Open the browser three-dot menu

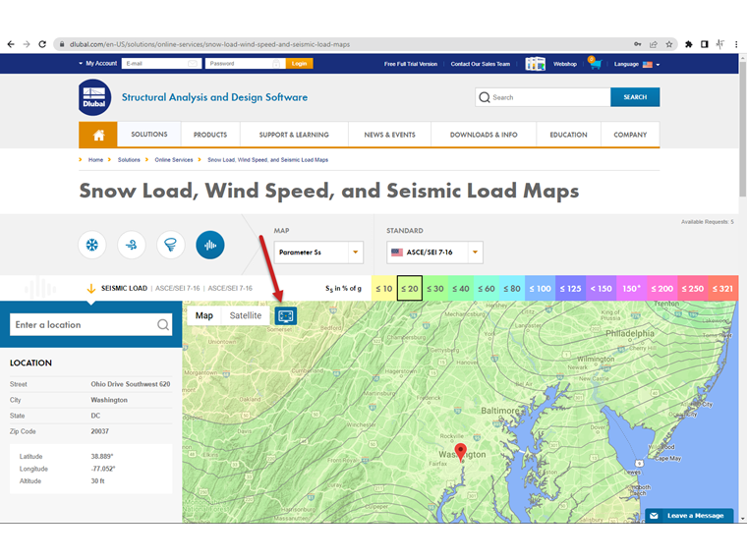[x=736, y=44]
